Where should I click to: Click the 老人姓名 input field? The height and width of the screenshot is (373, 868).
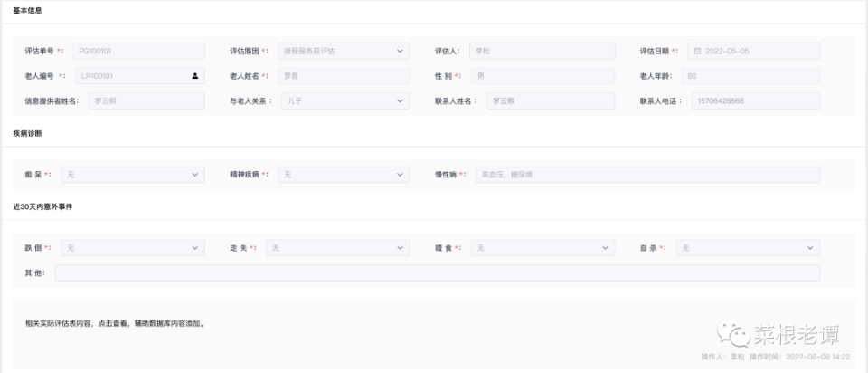pos(344,76)
